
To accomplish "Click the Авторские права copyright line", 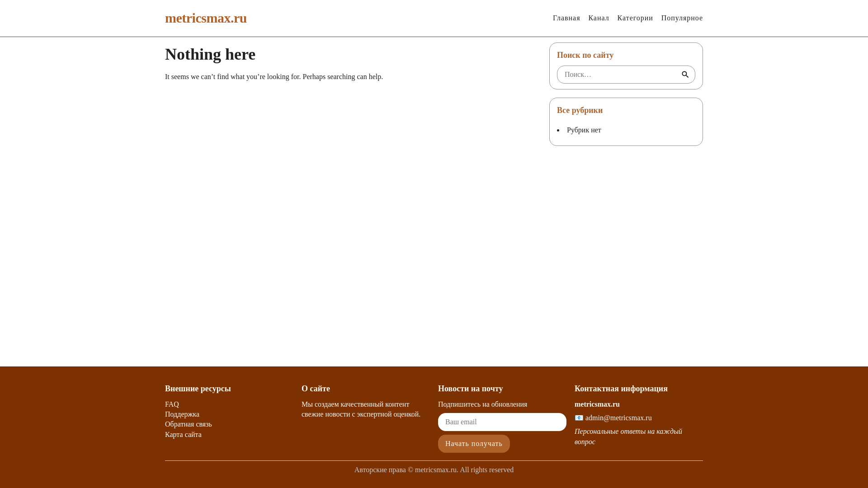I will pyautogui.click(x=434, y=470).
